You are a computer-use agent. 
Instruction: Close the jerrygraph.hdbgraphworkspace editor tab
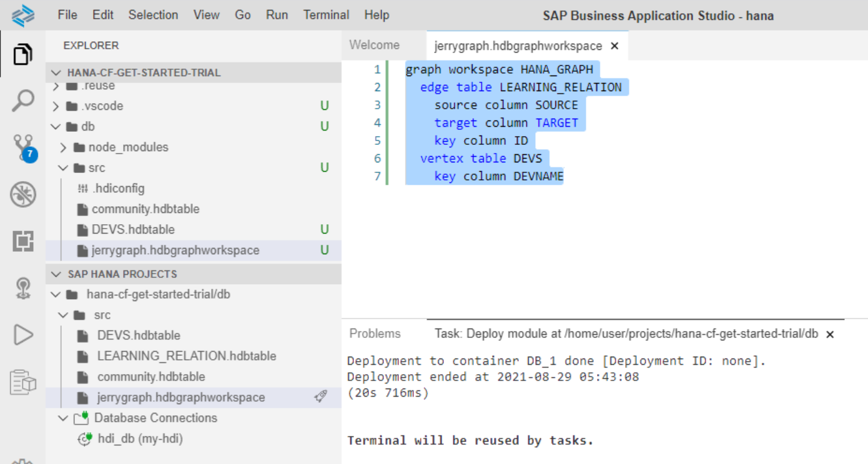pyautogui.click(x=614, y=46)
